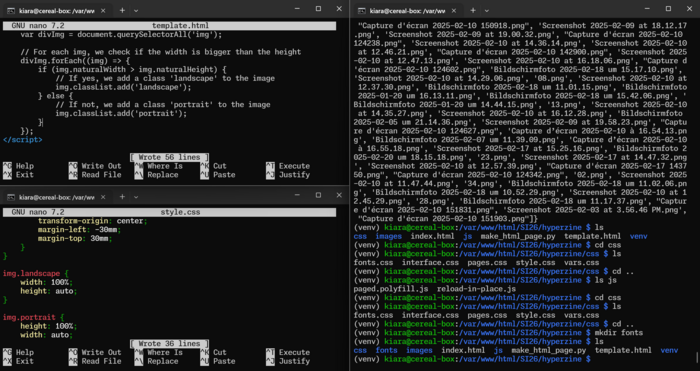Viewport: 700px width, 371px height.
Task: Open tab dropdown in style.css terminal window
Action: pos(136,197)
